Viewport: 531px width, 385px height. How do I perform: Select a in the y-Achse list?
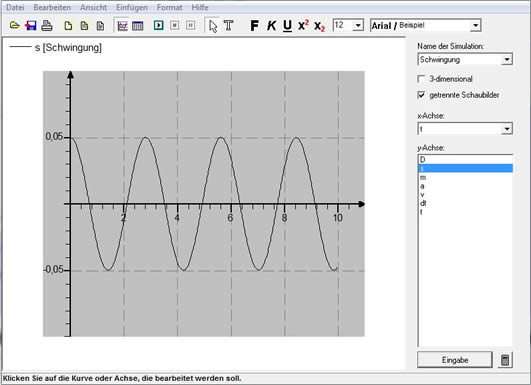(x=465, y=186)
